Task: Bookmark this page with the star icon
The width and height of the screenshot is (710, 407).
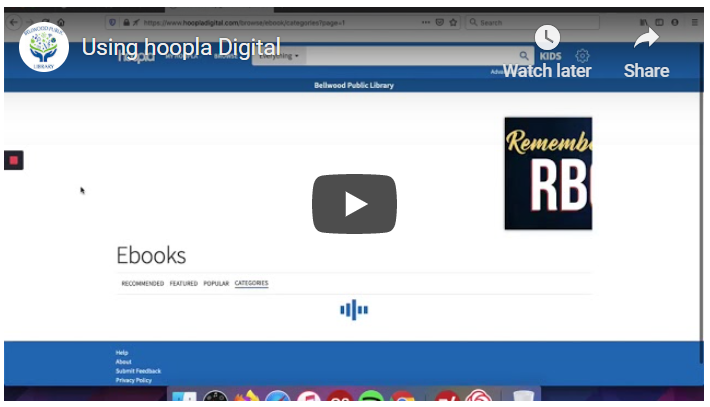Action: click(453, 22)
